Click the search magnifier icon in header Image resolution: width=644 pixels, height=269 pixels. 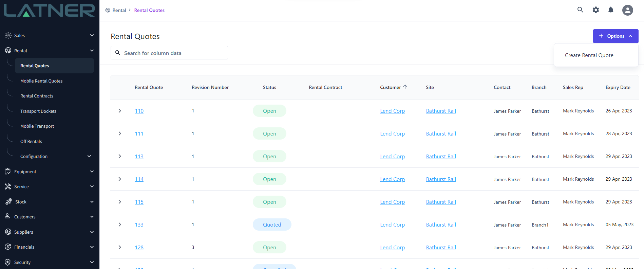point(580,10)
